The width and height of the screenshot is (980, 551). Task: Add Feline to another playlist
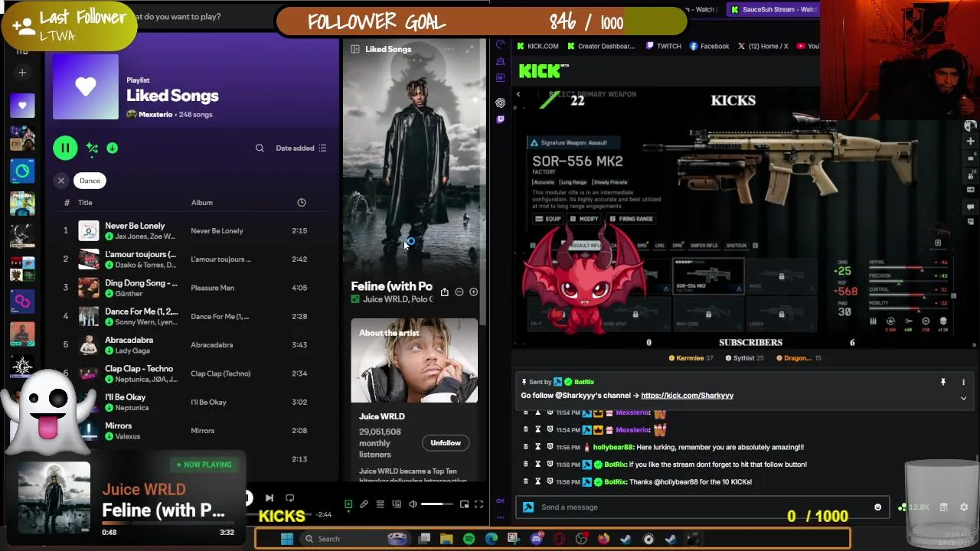(x=473, y=292)
